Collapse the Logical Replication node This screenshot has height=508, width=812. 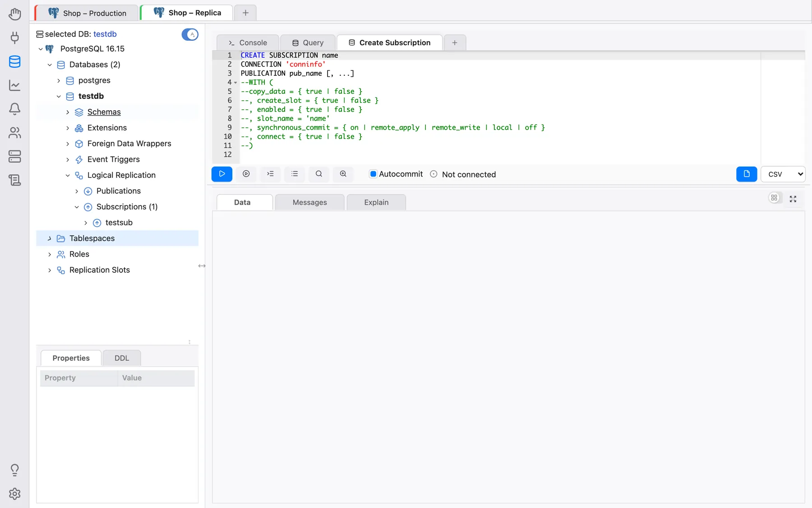point(68,175)
